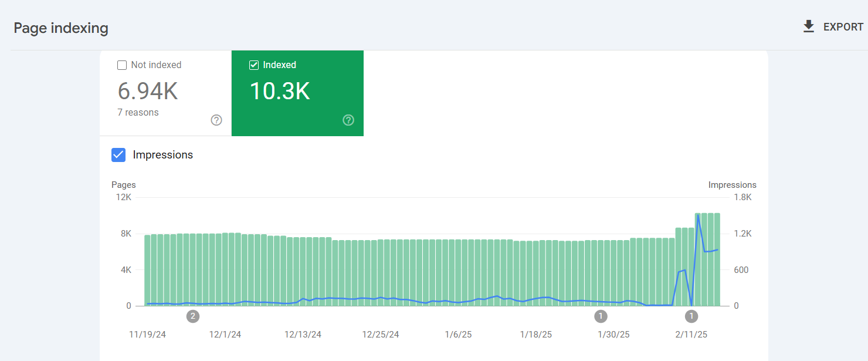Viewport: 868px width, 361px height.
Task: Click annotation marker labeled 2 under the chart
Action: point(193,316)
